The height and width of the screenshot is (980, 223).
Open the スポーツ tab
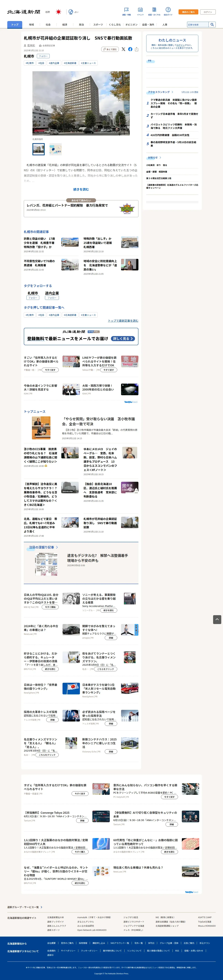(98, 25)
